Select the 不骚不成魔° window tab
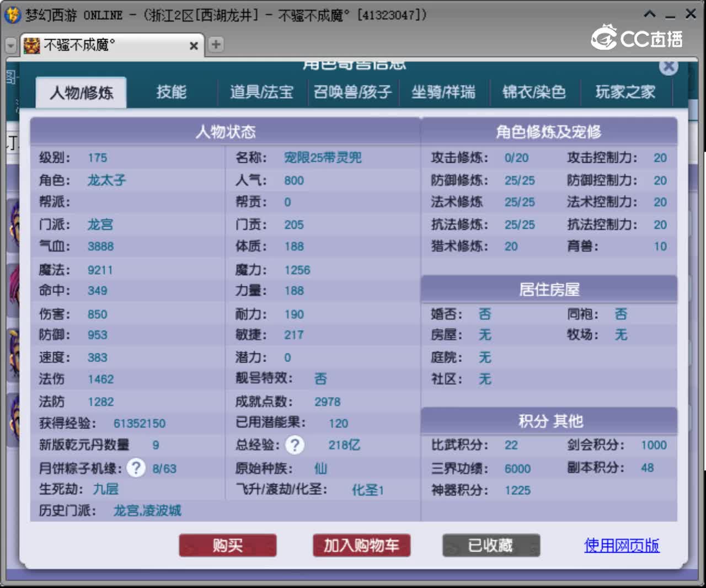The height and width of the screenshot is (588, 706). tap(112, 45)
